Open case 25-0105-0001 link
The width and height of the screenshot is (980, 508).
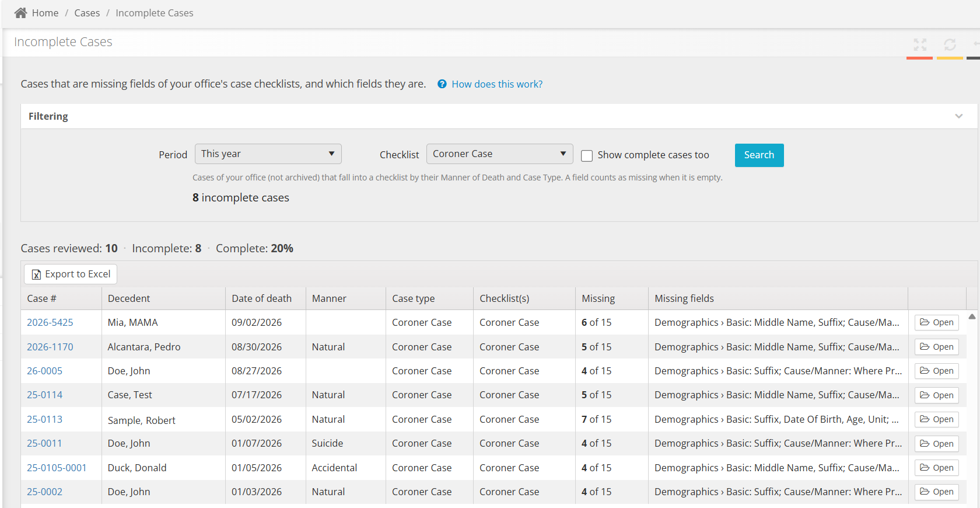click(57, 468)
